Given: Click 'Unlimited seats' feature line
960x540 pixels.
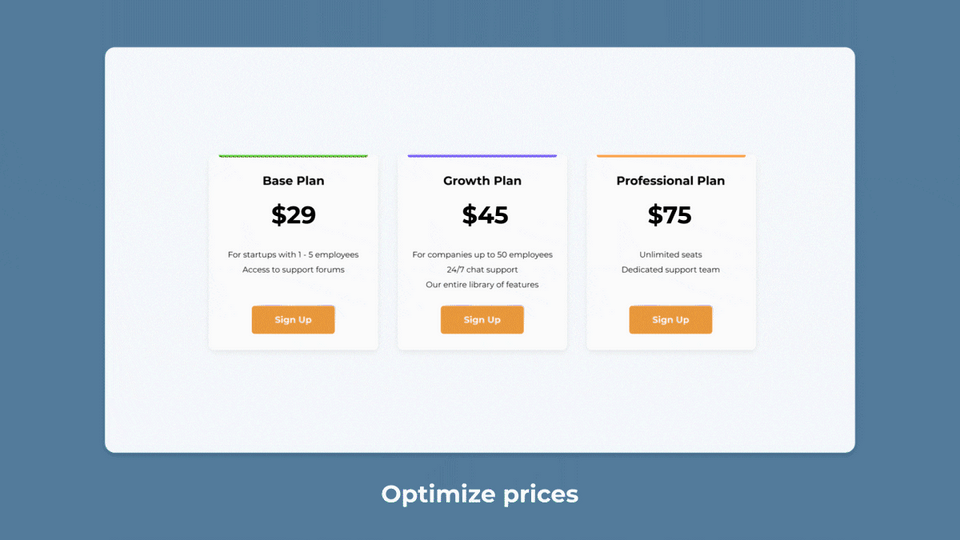Looking at the screenshot, I should coord(670,255).
